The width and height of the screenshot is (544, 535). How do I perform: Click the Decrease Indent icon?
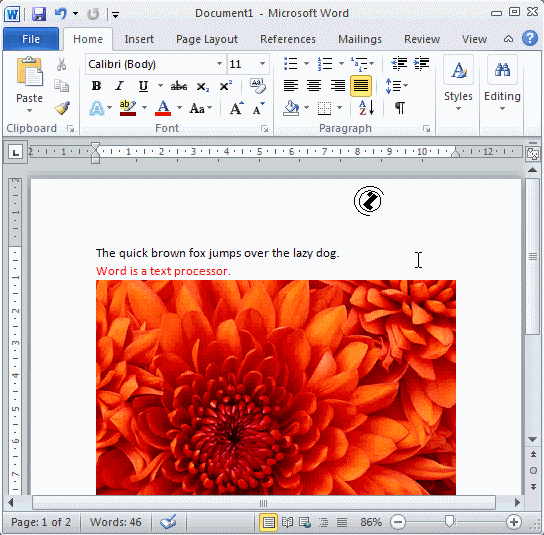pos(399,64)
